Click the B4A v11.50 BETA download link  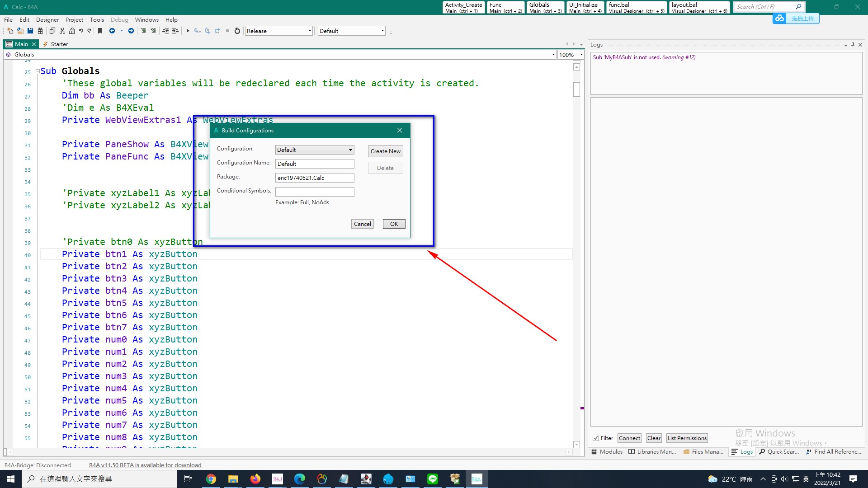click(145, 465)
